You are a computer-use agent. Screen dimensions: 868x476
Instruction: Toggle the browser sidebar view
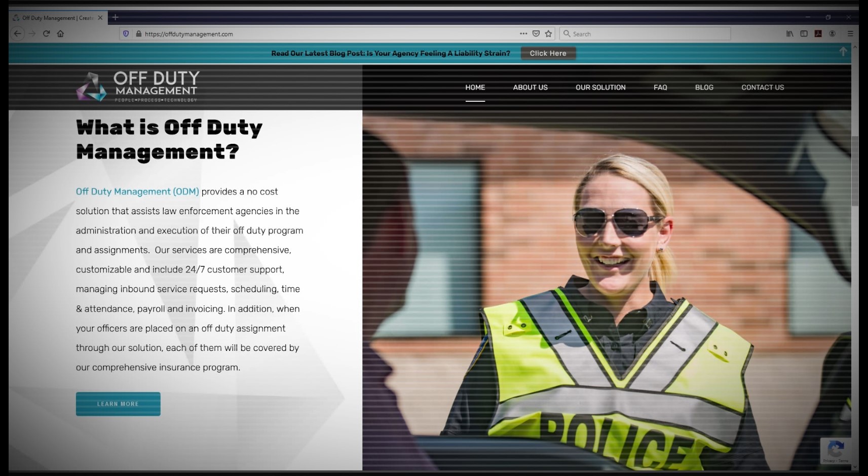click(804, 34)
